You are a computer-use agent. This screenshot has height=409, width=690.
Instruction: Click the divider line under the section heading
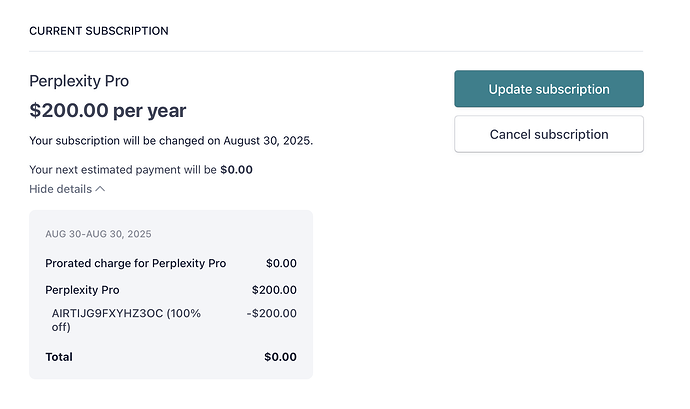[336, 51]
